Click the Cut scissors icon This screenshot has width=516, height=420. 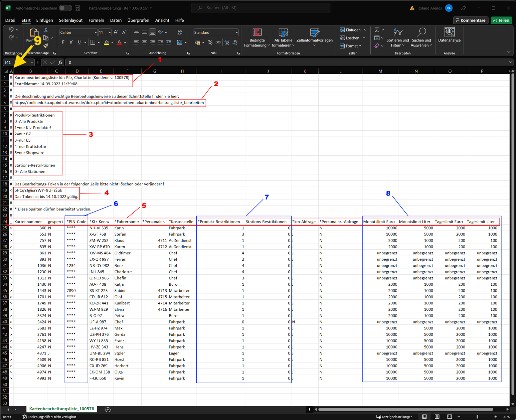coord(46,30)
